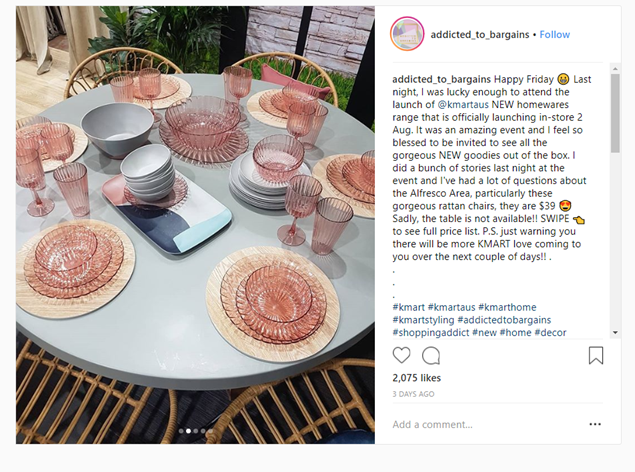This screenshot has width=635, height=472.
Task: Follow the addicted_to_bargains account
Action: click(x=554, y=35)
